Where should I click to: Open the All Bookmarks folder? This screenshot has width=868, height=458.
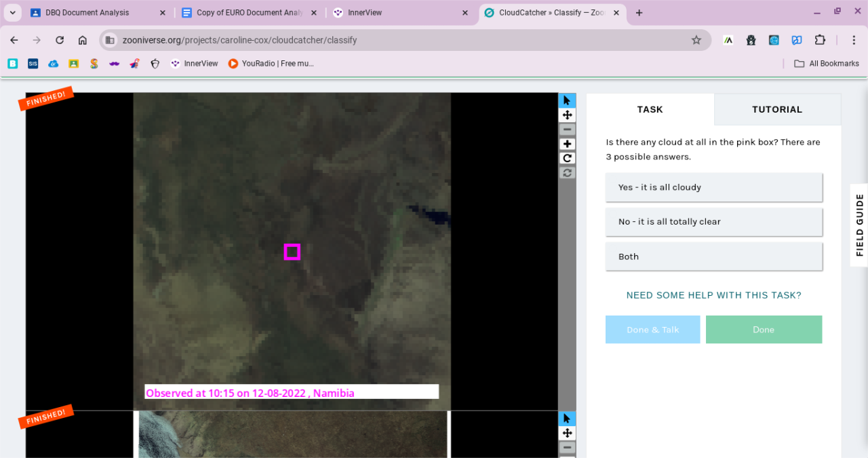tap(826, 63)
